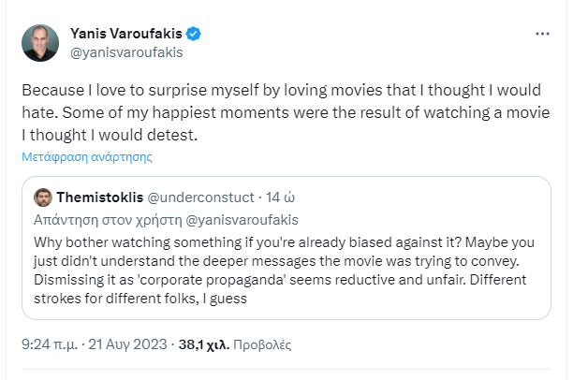Click Themistoklis small profile avatar
This screenshot has width=588, height=380.
coord(42,197)
